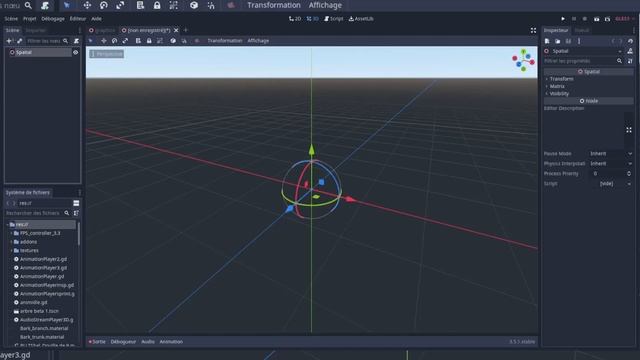Open the GLES3 renderer selector

pyautogui.click(x=624, y=19)
